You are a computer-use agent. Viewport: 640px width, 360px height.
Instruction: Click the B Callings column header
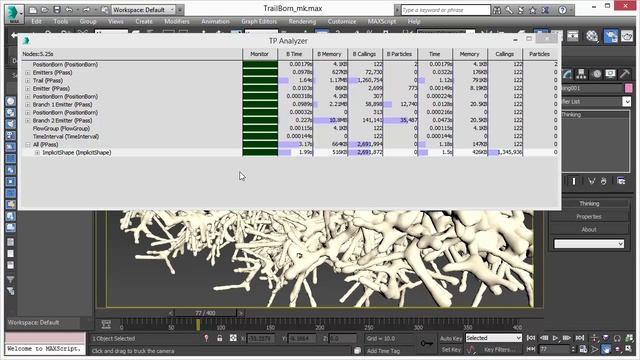[x=364, y=54]
